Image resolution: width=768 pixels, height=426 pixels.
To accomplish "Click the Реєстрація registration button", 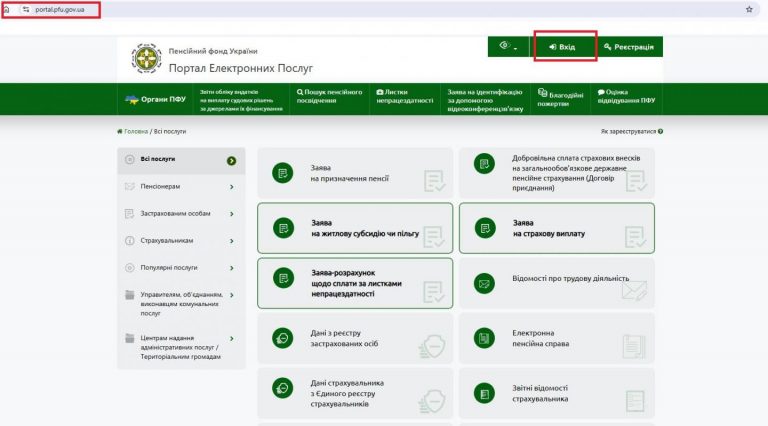I will [x=629, y=47].
